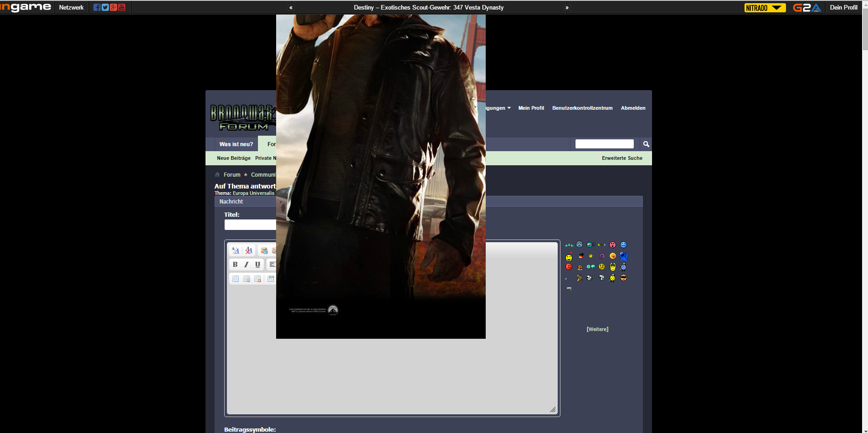
Task: Insert the sunglasses smiley
Action: click(x=624, y=278)
